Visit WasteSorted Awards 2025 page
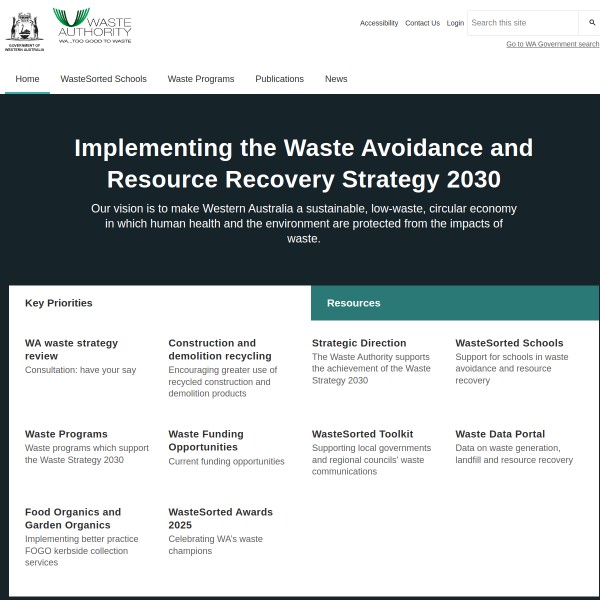This screenshot has height=600, width=600. [220, 518]
